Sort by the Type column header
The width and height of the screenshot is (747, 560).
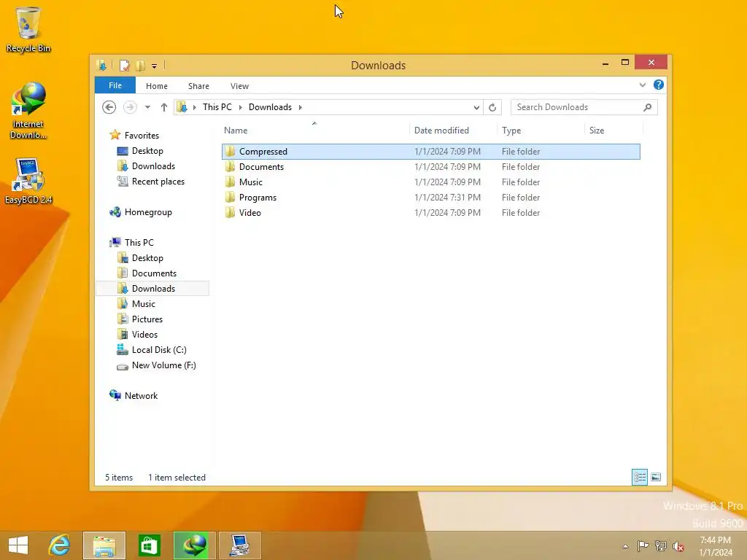(541, 131)
